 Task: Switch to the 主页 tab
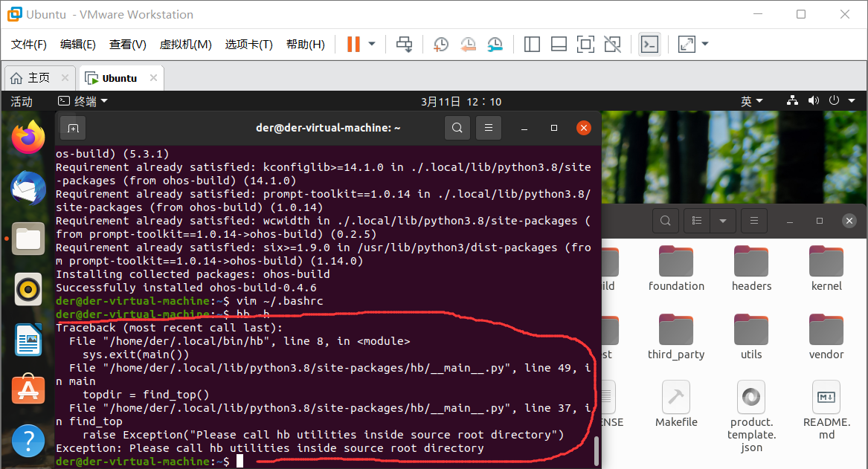point(36,77)
